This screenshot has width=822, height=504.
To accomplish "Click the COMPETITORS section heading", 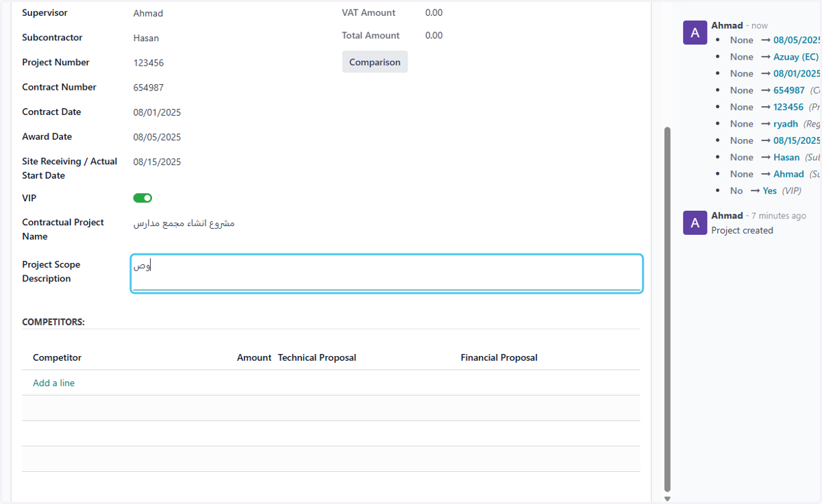I will [x=53, y=322].
